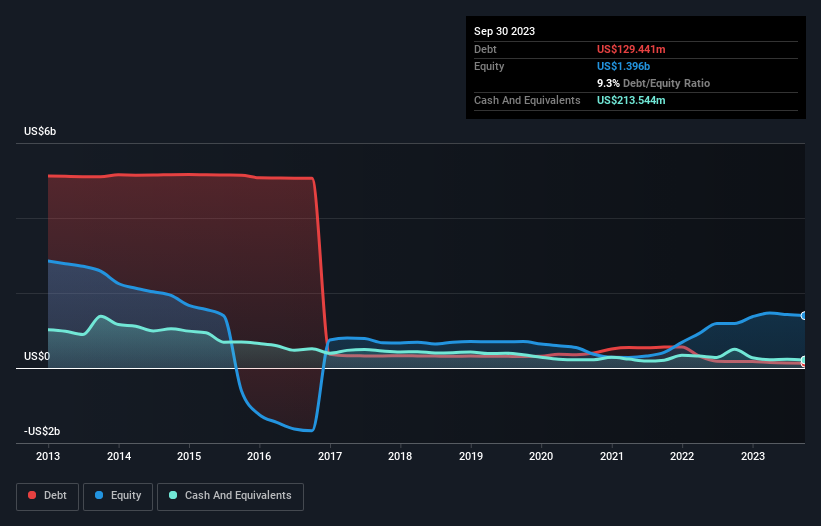Click the US$6b y-axis label
The width and height of the screenshot is (821, 526).
(40, 131)
